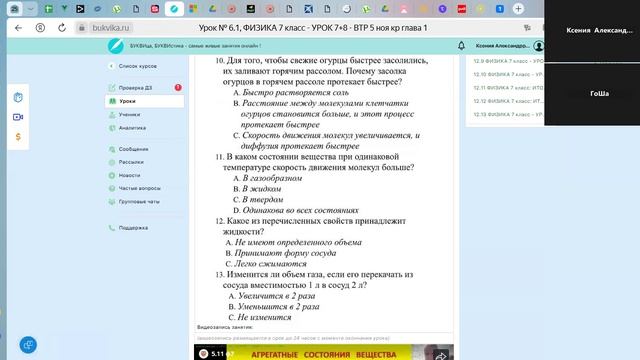
Task: Click the clock icon in left strip
Action: 18,97
